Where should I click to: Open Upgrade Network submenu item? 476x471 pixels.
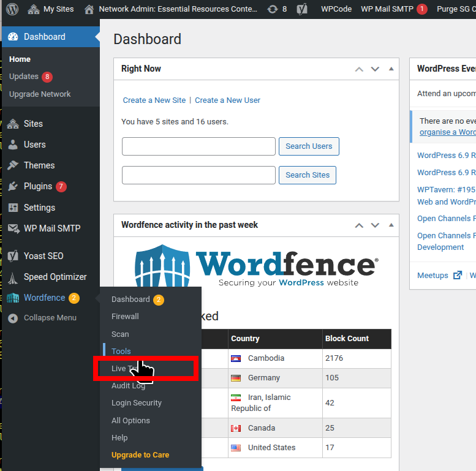pos(40,94)
